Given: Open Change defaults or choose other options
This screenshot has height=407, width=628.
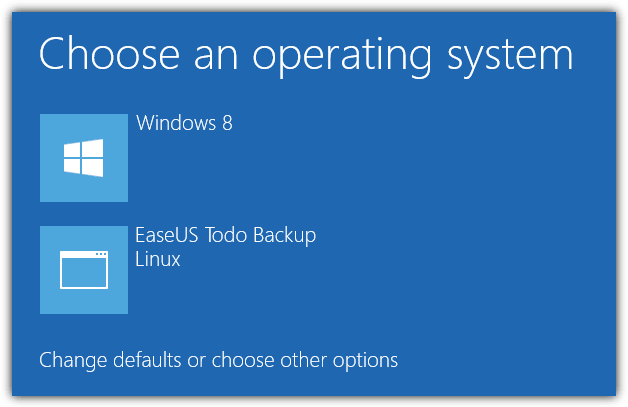Looking at the screenshot, I should click(x=218, y=360).
